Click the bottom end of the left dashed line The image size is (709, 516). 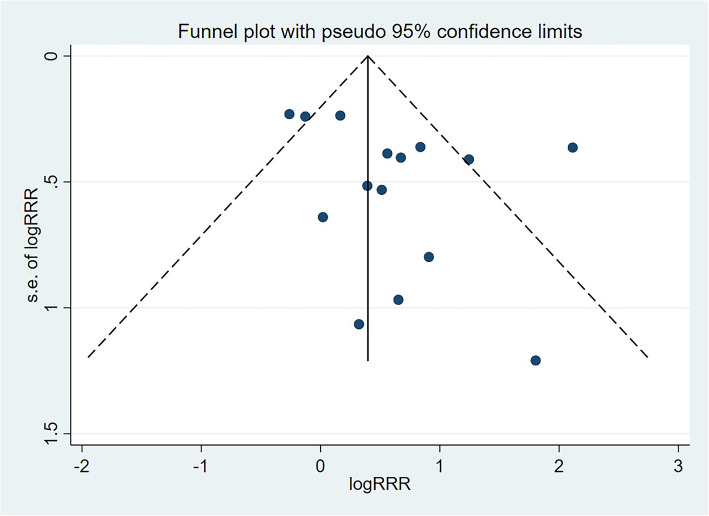(x=87, y=357)
